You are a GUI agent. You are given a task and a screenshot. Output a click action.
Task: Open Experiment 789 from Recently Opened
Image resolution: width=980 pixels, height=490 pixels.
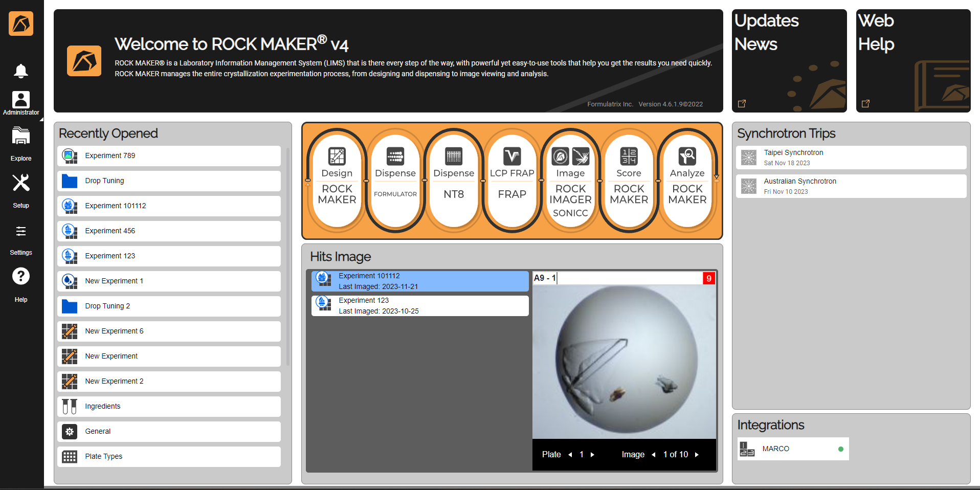[169, 156]
